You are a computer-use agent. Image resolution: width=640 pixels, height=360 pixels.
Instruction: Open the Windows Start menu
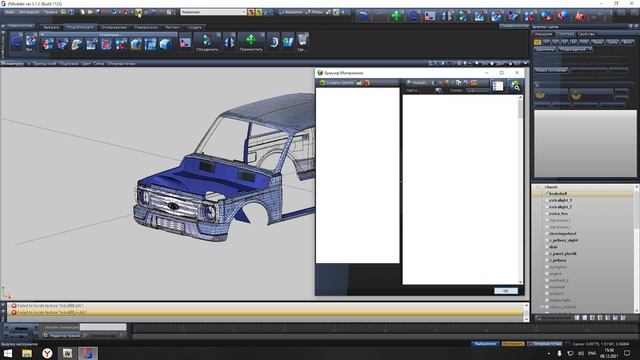click(x=7, y=353)
